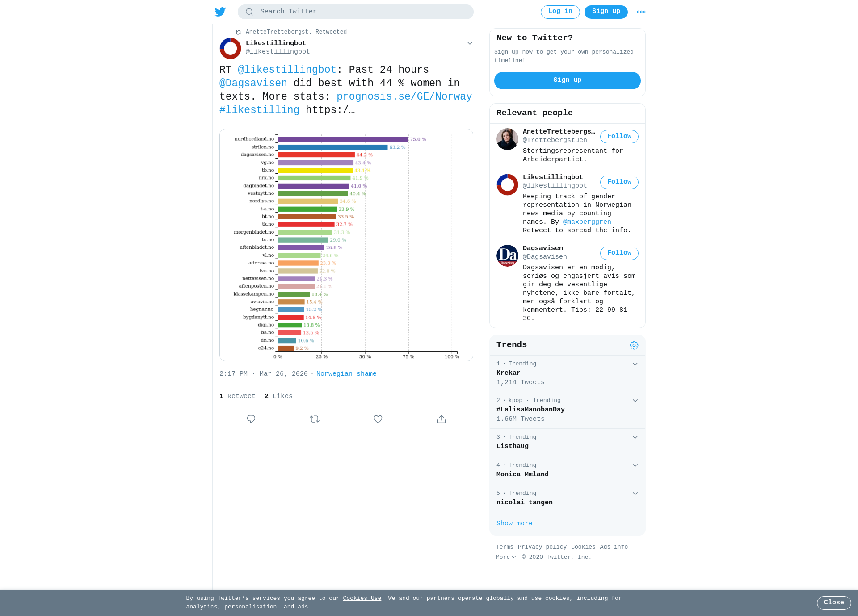Viewport: 858px width, 616px height.
Task: Follow the Likestillingbot account
Action: tap(619, 182)
